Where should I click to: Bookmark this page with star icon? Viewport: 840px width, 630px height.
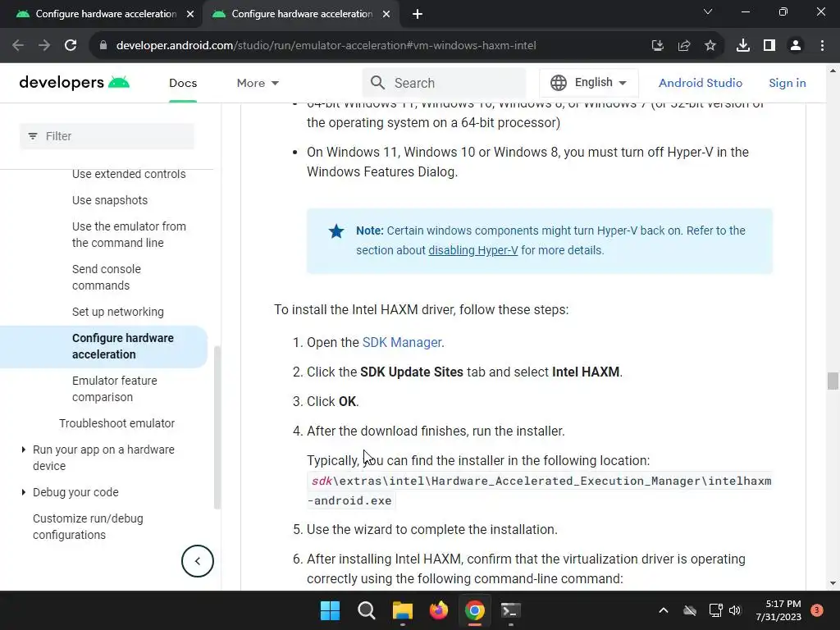710,46
